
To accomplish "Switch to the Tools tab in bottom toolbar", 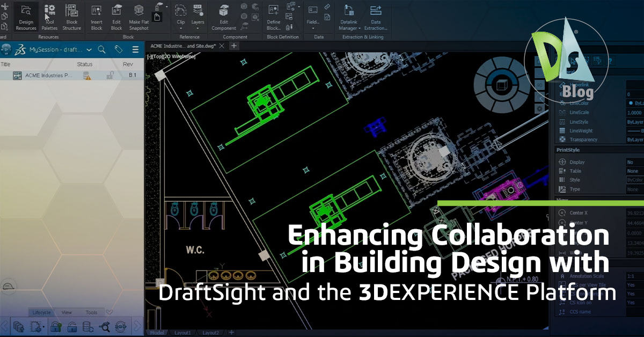I will (91, 312).
